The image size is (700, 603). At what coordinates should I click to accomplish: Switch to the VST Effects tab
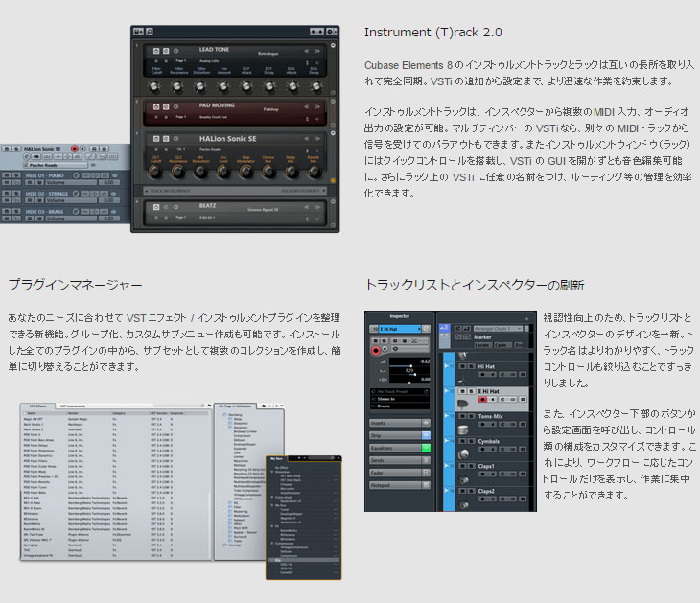point(38,406)
